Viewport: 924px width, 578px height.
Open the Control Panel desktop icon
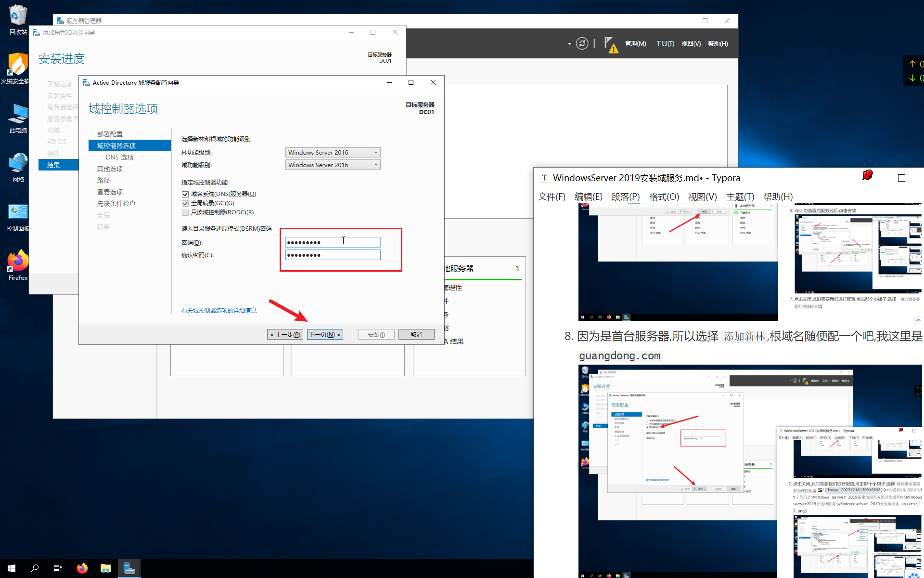[18, 212]
